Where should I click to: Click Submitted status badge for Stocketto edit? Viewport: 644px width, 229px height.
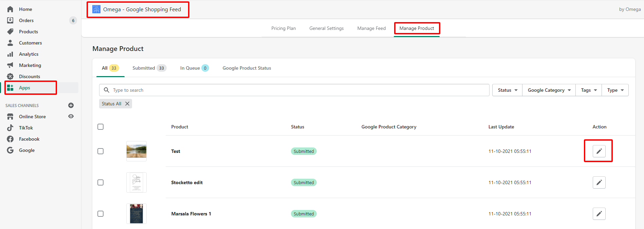[x=304, y=182]
